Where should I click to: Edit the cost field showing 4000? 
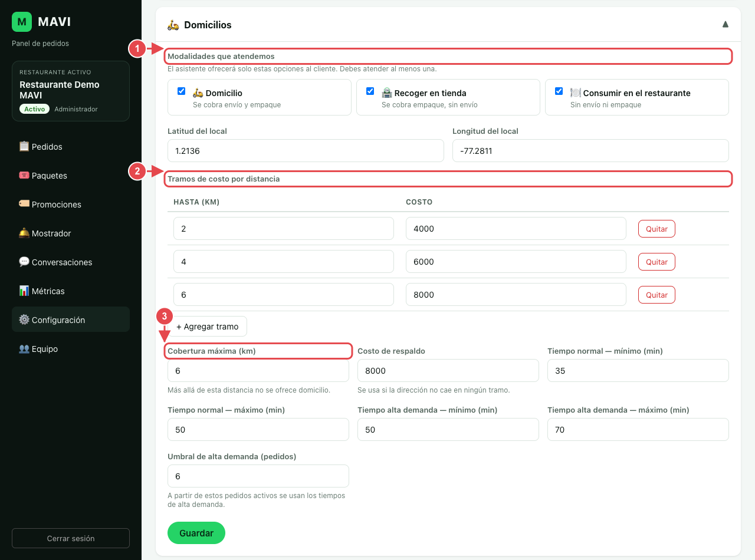tap(516, 229)
